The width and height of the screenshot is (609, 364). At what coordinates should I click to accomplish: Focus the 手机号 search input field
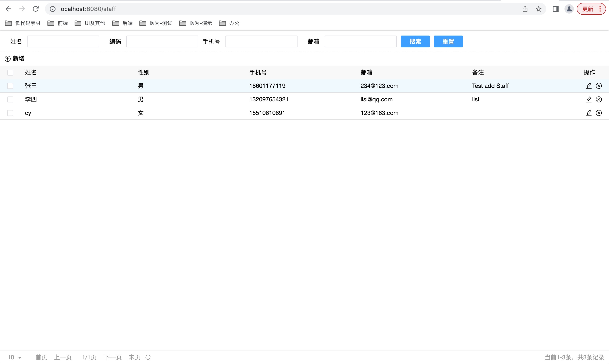(261, 41)
